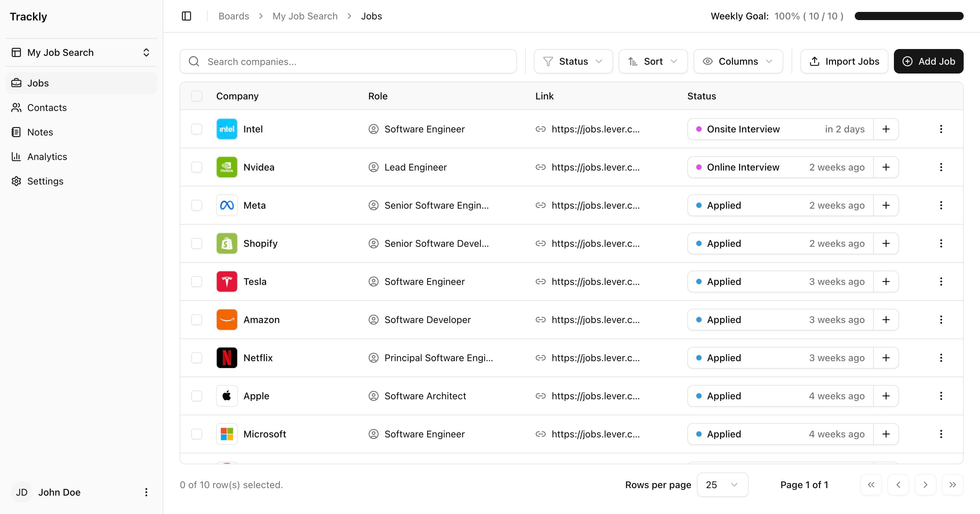Go to the first page
Screen dimensions: 980x514
[871, 485]
